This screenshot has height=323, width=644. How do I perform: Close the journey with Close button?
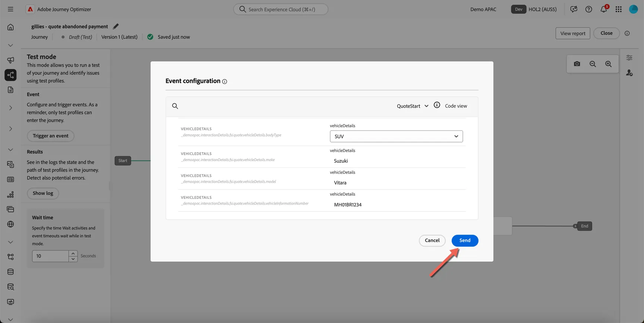(606, 33)
